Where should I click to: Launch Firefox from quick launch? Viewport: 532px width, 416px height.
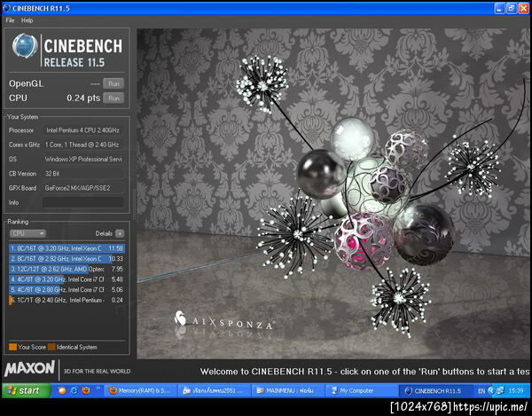click(x=86, y=390)
